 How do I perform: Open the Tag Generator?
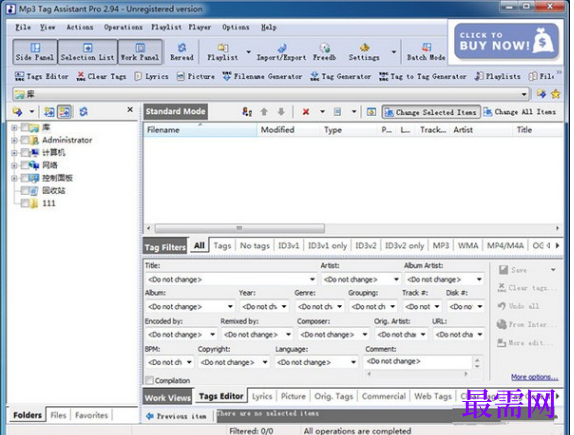tap(341, 76)
